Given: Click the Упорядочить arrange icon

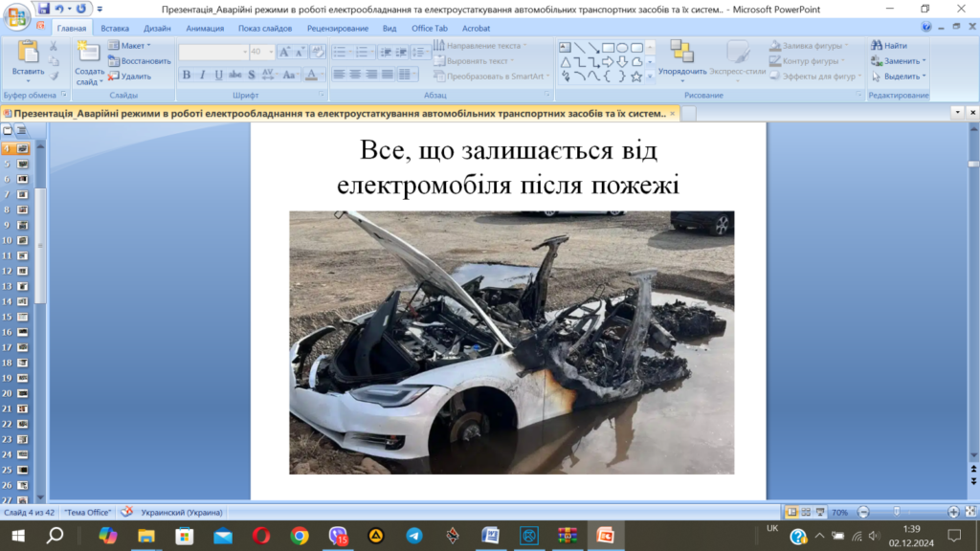Looking at the screenshot, I should [x=681, y=52].
